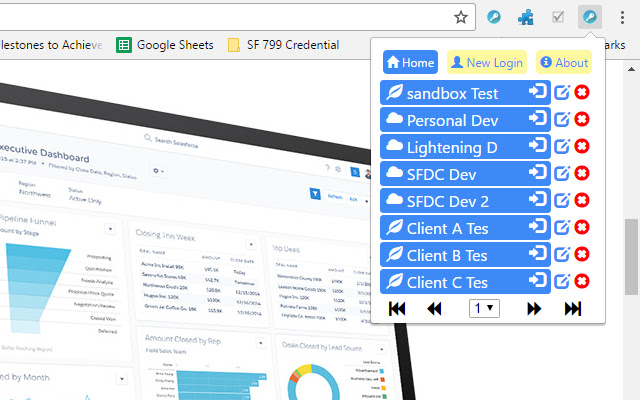Open the Chrome three-dot menu
The height and width of the screenshot is (400, 640).
(x=622, y=17)
